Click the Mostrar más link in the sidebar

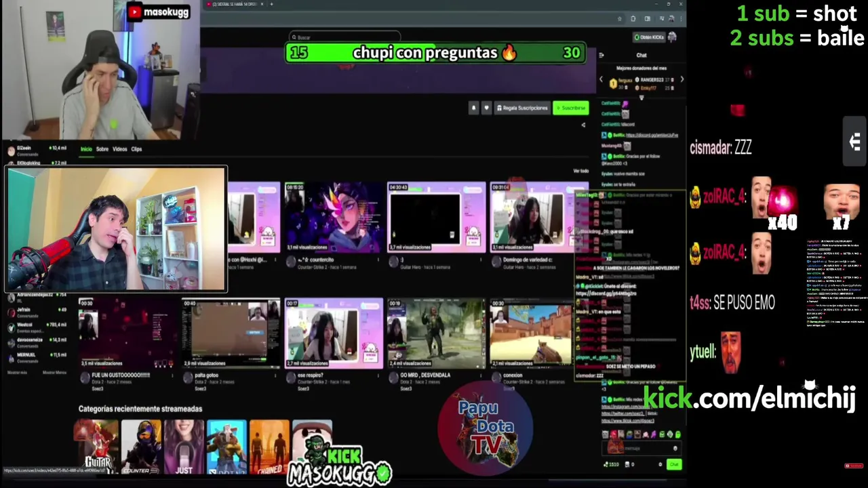coord(17,372)
